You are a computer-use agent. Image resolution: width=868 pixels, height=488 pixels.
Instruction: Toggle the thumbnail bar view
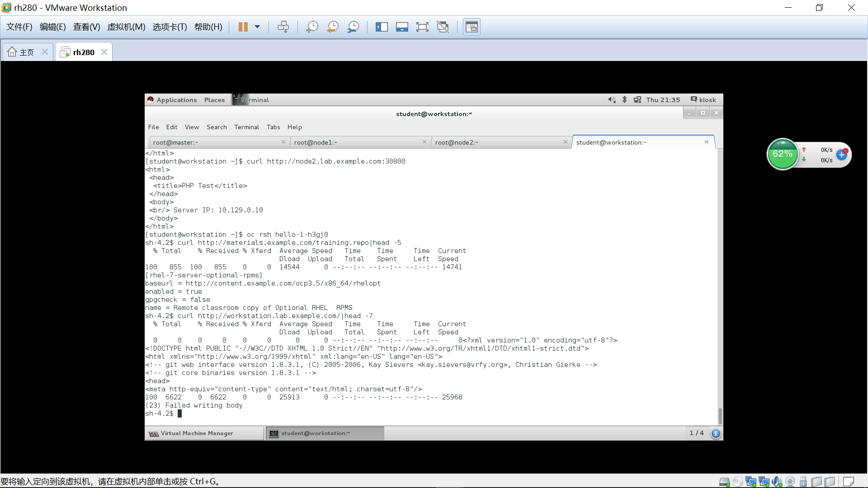[402, 27]
